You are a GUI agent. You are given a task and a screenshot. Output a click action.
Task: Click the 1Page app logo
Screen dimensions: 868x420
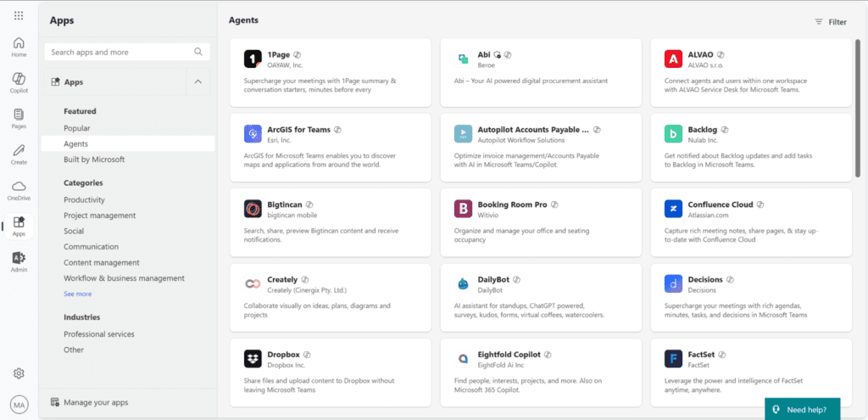tap(253, 59)
